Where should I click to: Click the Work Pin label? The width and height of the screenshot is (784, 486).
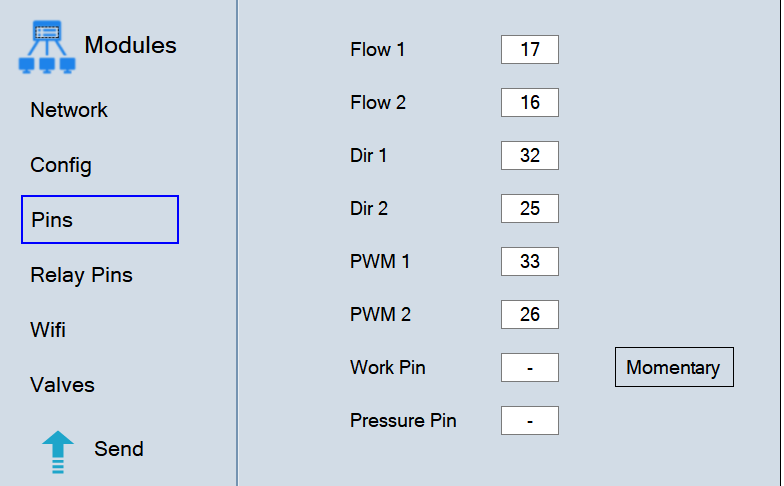[x=388, y=368]
